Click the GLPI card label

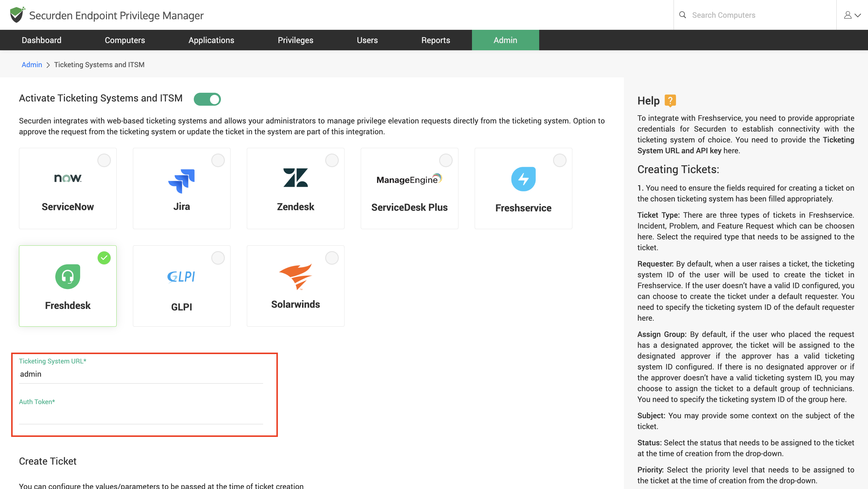point(182,307)
